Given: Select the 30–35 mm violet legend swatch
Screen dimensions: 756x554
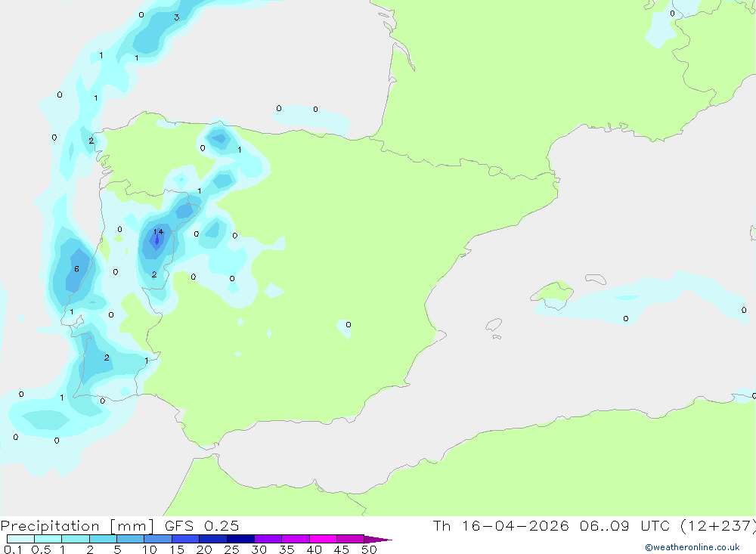Looking at the screenshot, I should 268,539.
